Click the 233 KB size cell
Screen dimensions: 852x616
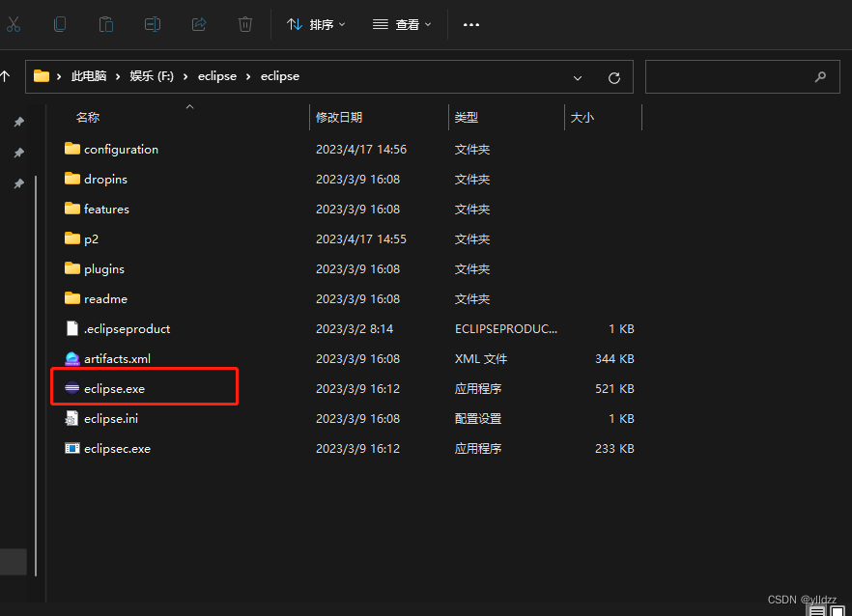coord(614,448)
